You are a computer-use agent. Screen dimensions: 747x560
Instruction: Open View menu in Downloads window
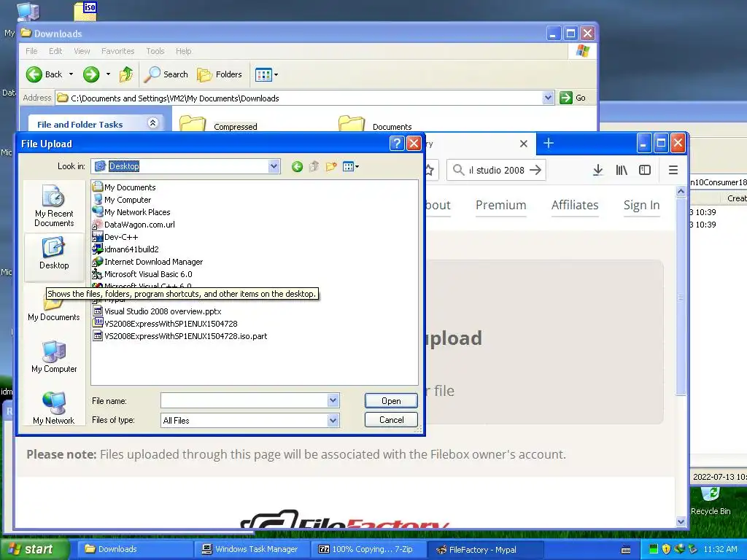(82, 51)
